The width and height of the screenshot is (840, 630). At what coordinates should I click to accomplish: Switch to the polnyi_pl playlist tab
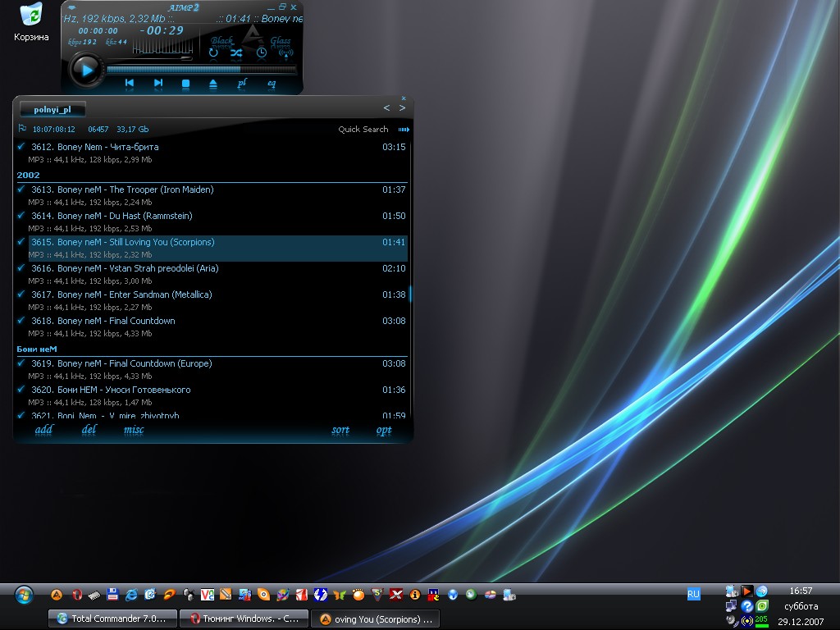pyautogui.click(x=52, y=109)
